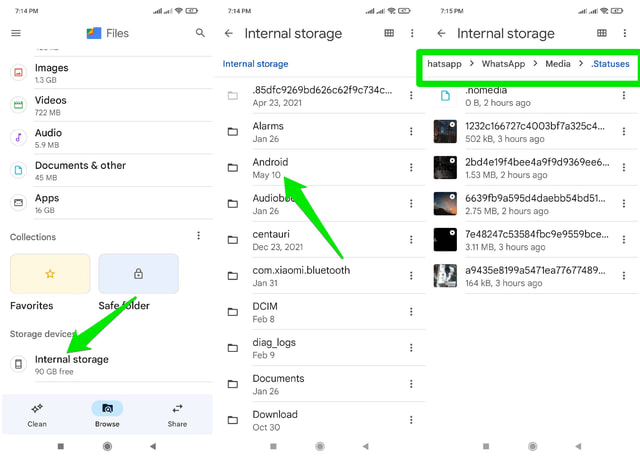Open the a9435e8199a5471ea77677489 file

pyautogui.click(x=533, y=276)
